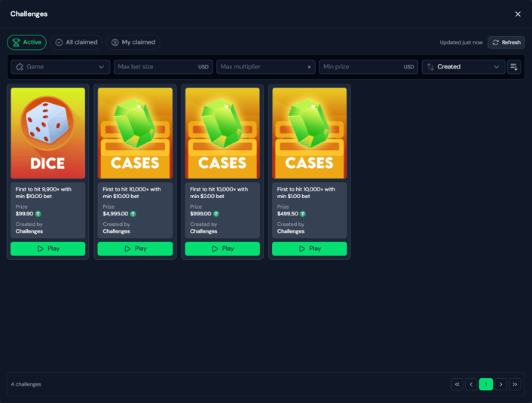Click the Created dropdown chevron

click(x=497, y=67)
